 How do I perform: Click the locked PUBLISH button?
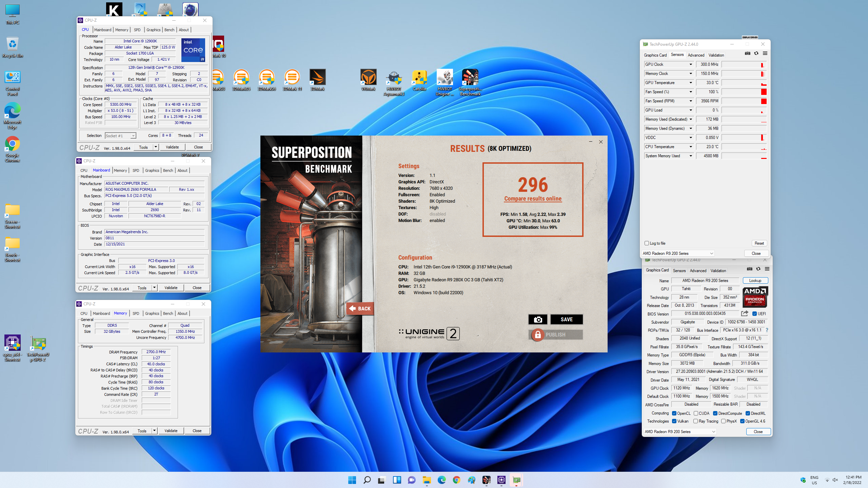coord(555,334)
